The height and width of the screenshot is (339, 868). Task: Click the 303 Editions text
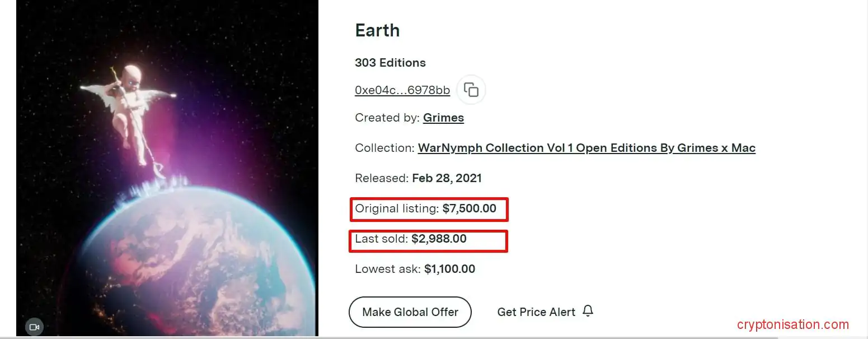(x=390, y=63)
